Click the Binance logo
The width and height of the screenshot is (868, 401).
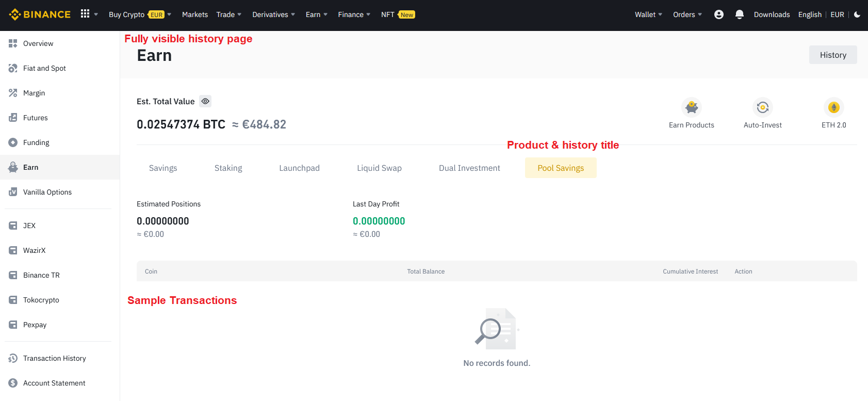[x=40, y=14]
